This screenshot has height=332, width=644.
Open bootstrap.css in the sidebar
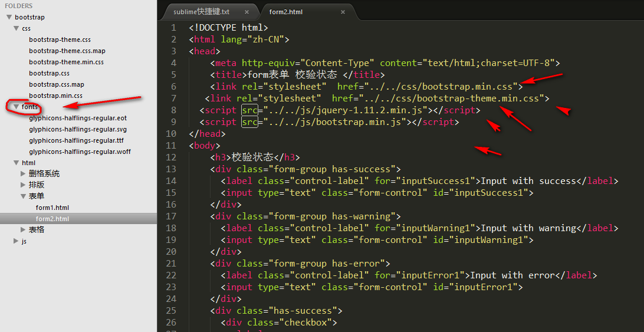pos(50,73)
